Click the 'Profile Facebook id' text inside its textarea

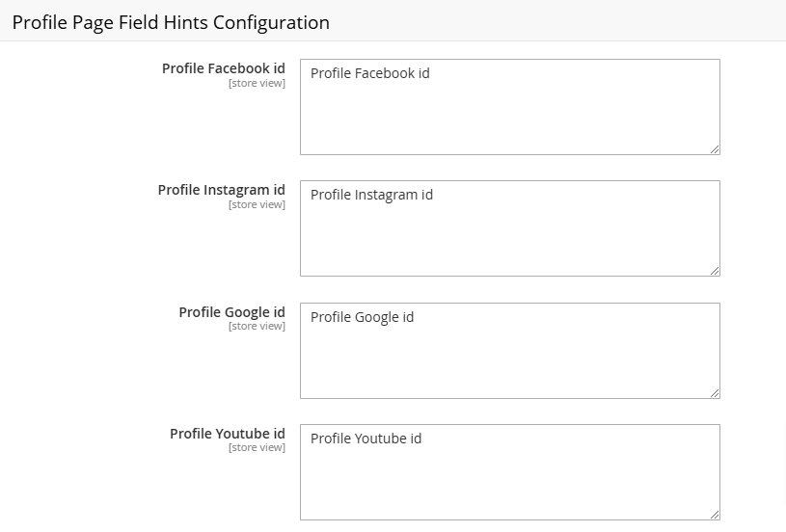(370, 73)
